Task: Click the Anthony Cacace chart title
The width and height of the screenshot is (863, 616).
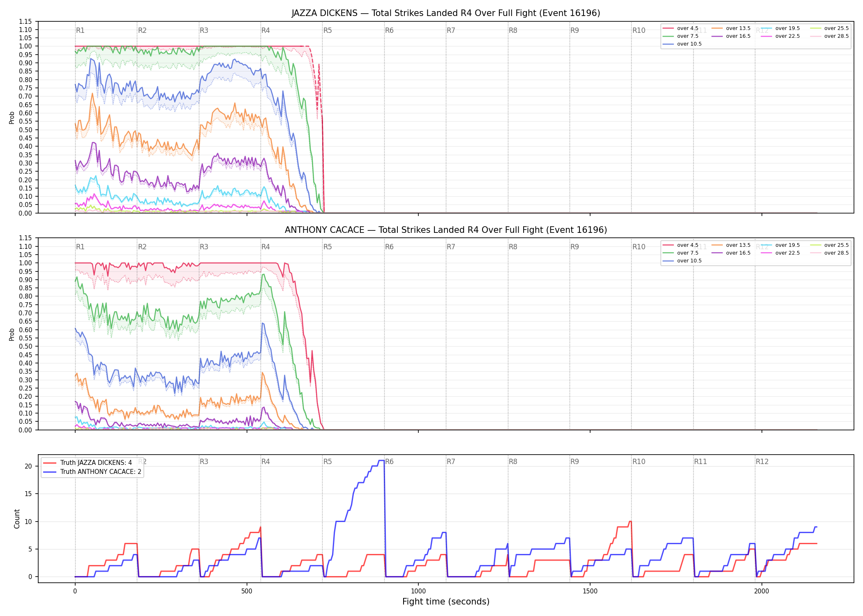Action: pyautogui.click(x=446, y=230)
